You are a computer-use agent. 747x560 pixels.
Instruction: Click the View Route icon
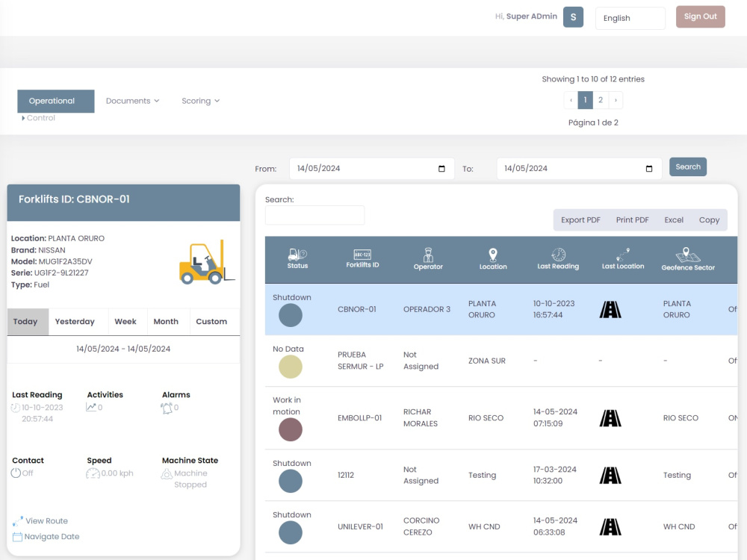coord(18,521)
